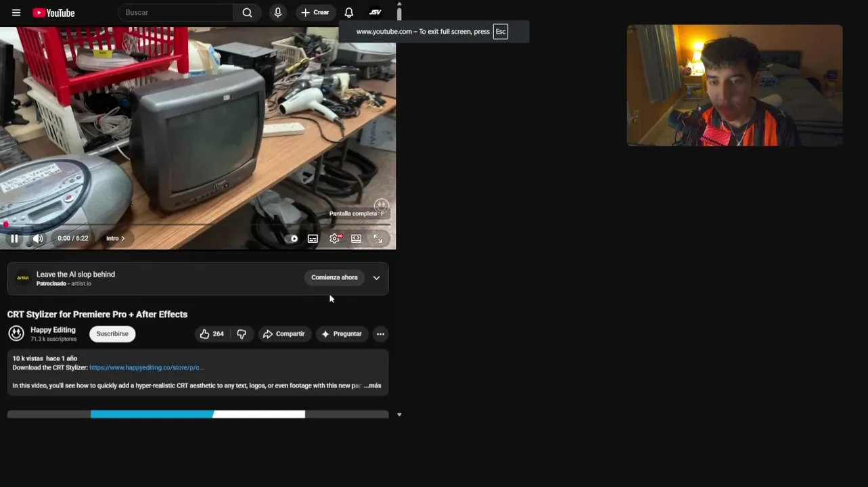Open the Happy Editing channel name

coord(53,330)
